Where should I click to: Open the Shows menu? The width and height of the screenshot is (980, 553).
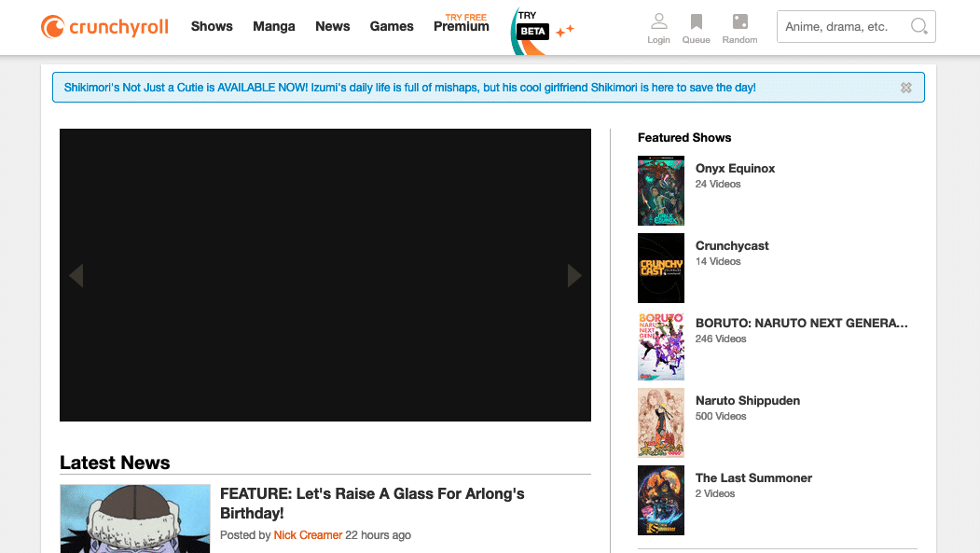tap(212, 26)
